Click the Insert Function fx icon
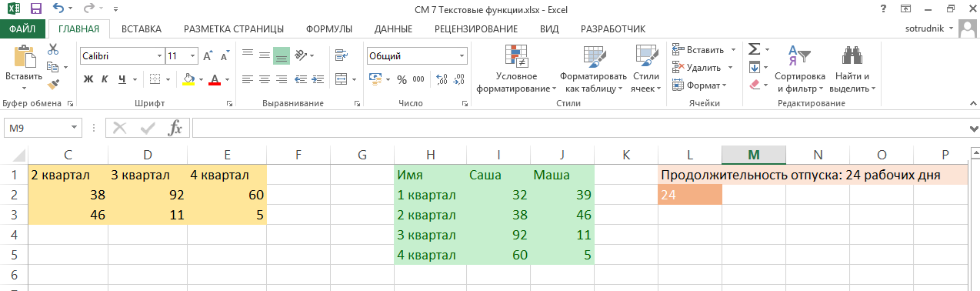 tap(175, 128)
